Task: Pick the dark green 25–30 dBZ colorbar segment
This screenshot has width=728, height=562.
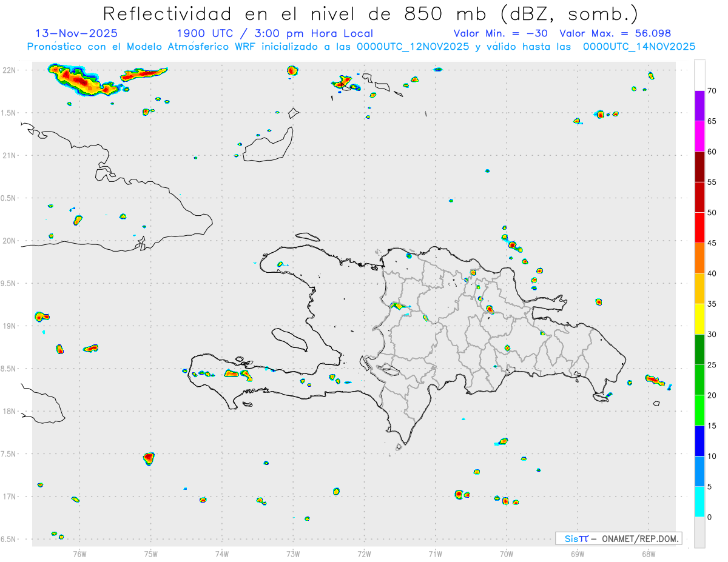Action: coord(699,350)
